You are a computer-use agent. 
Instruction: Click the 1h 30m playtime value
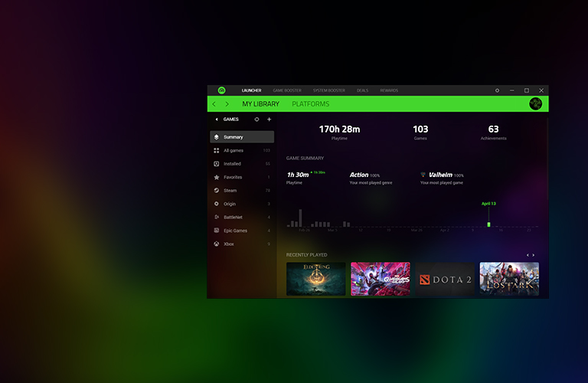tap(298, 175)
